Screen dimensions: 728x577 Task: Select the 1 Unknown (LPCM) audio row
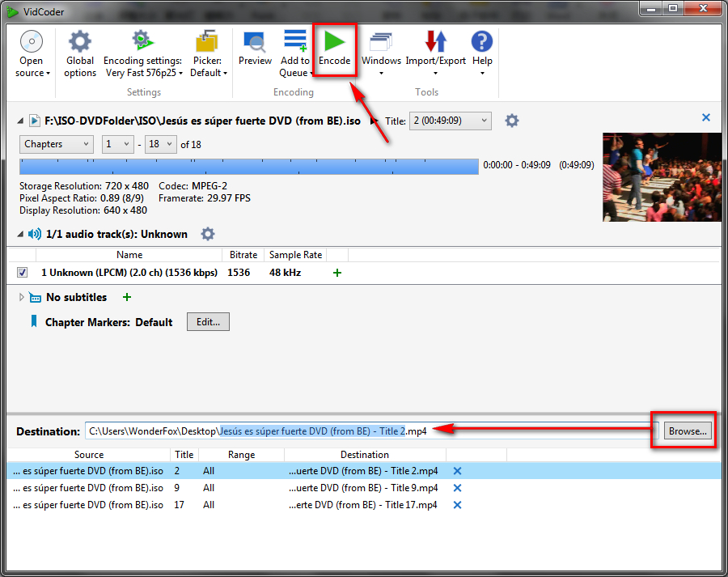pos(364,273)
